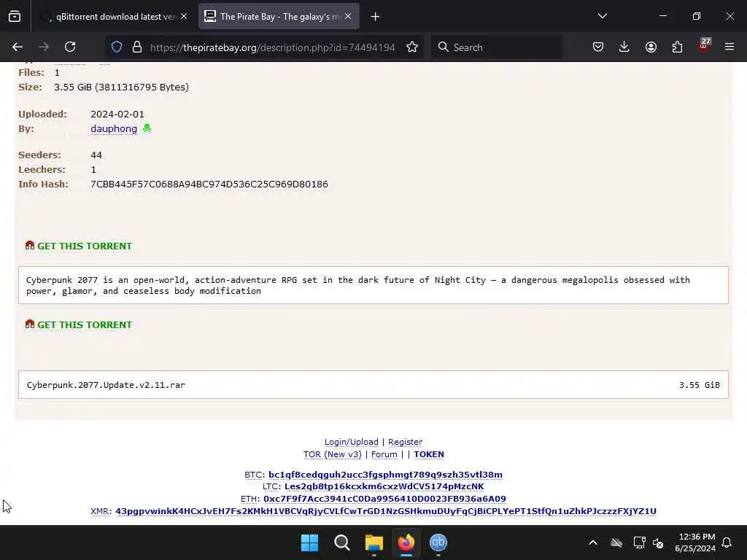Viewport: 747px width, 560px height.
Task: Open the clock and date panel
Action: pyautogui.click(x=695, y=542)
